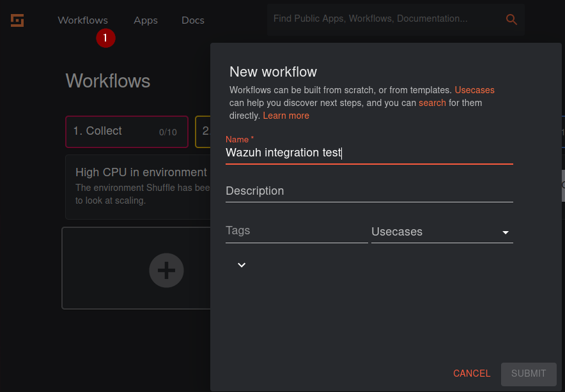Open the Learn more link
The height and width of the screenshot is (392, 565).
286,116
